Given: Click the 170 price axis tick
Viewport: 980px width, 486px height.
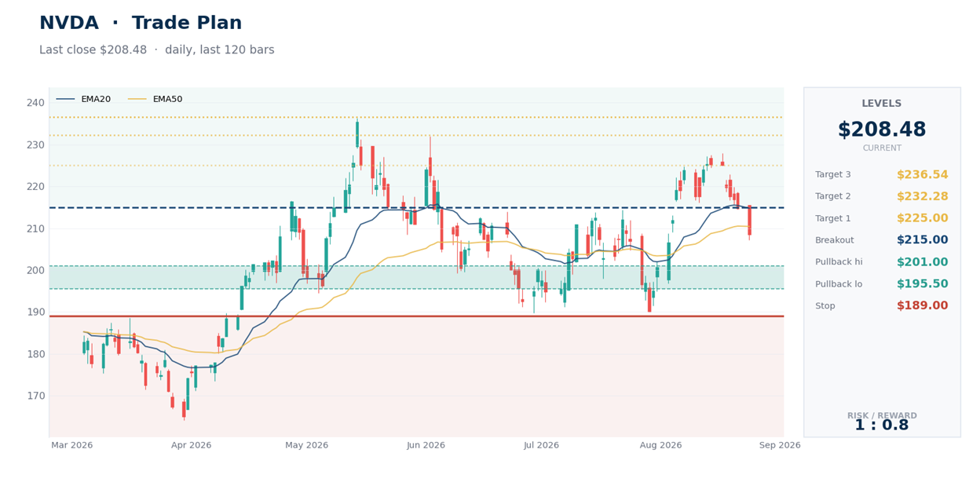Looking at the screenshot, I should pos(35,396).
